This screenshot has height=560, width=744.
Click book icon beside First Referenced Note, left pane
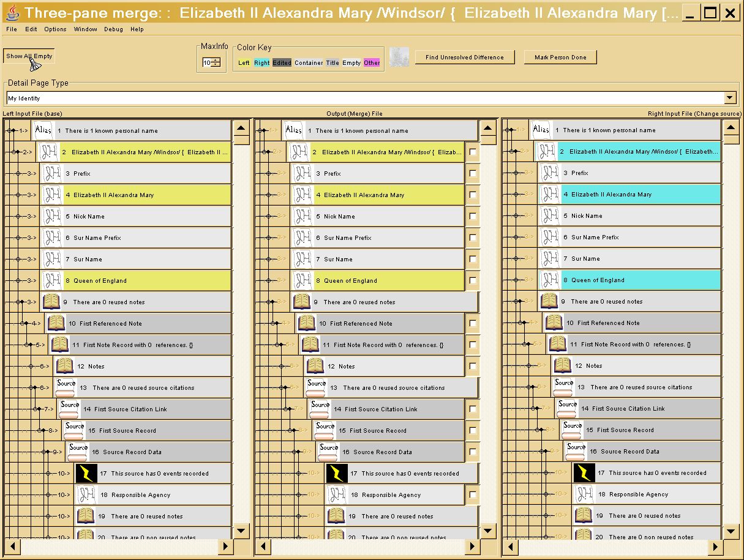[x=56, y=323]
